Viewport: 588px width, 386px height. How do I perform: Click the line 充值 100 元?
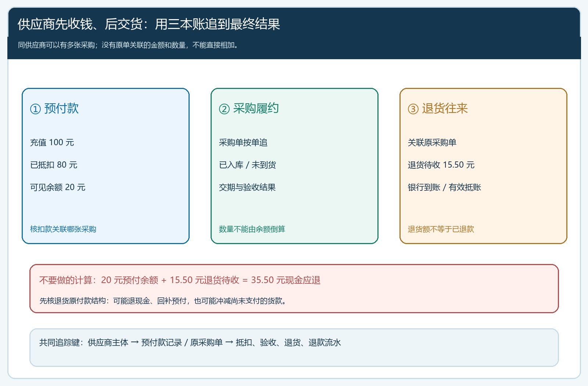point(52,143)
